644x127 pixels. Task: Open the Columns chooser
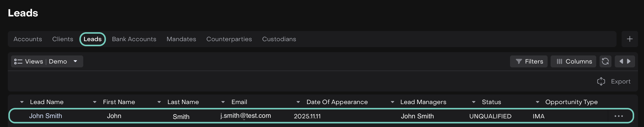573,61
